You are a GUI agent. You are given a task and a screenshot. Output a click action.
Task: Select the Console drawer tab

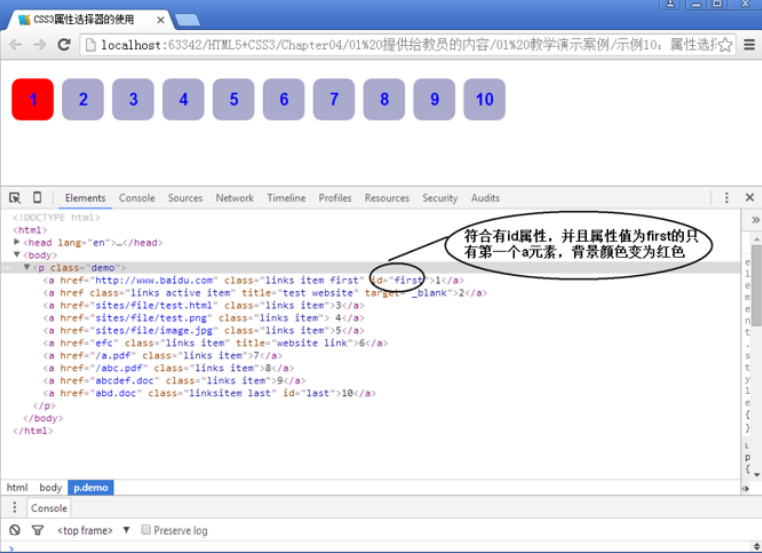click(49, 508)
